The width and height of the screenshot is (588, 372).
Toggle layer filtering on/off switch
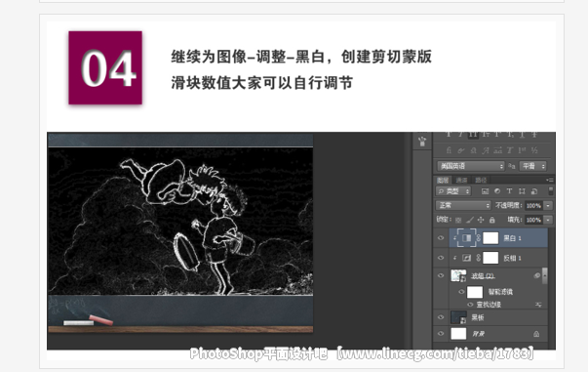pyautogui.click(x=551, y=190)
